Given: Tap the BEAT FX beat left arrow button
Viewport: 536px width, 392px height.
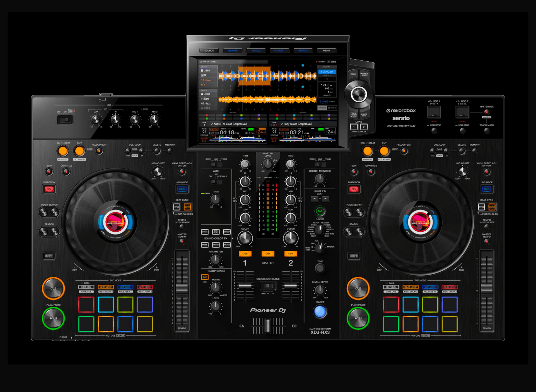Looking at the screenshot, I should (315, 199).
